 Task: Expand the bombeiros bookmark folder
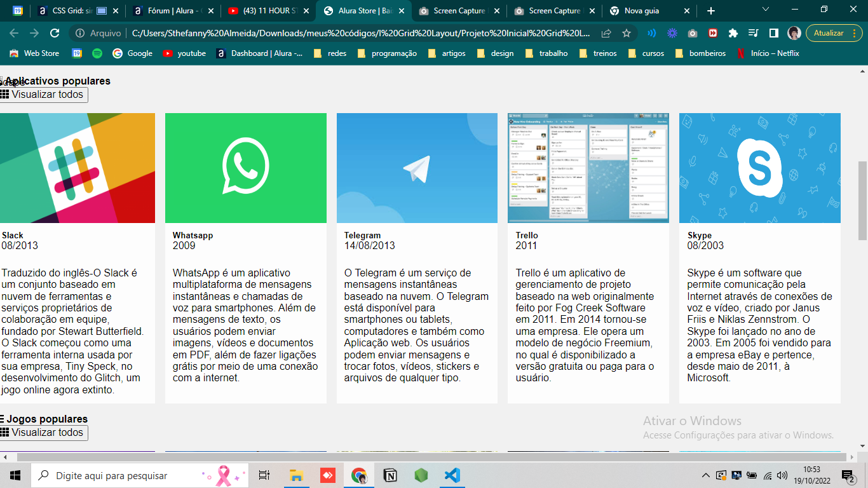tap(700, 53)
